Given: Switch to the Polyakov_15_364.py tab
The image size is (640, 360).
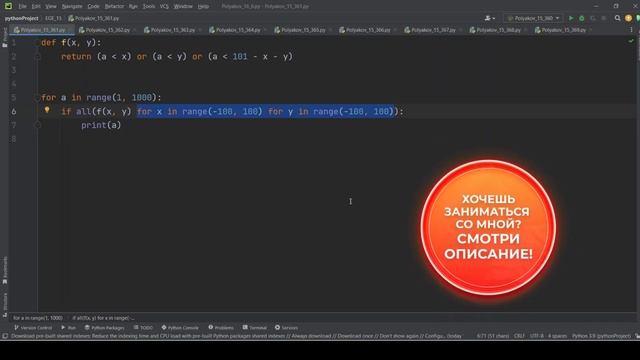Looking at the screenshot, I should coord(238,30).
